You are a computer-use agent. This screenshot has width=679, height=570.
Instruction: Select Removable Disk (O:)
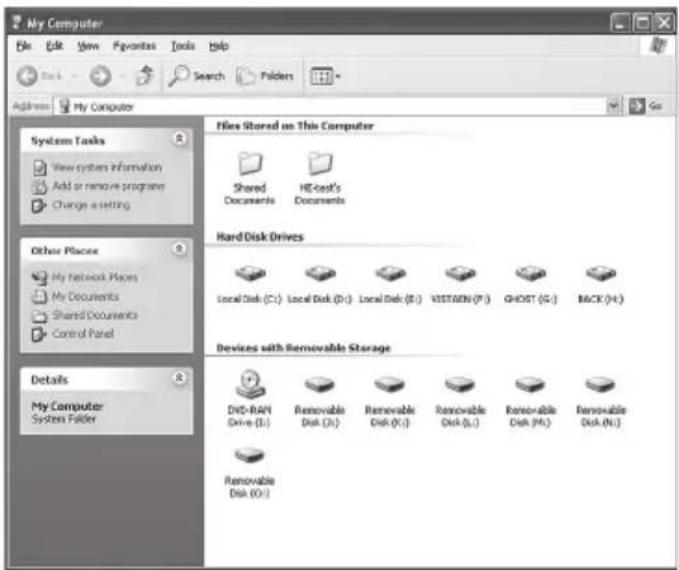coord(249,473)
